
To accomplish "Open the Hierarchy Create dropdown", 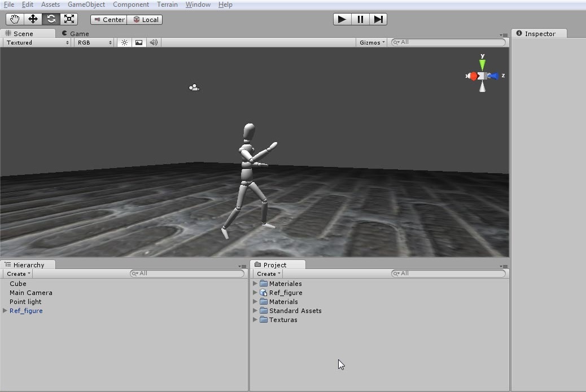I will [18, 274].
